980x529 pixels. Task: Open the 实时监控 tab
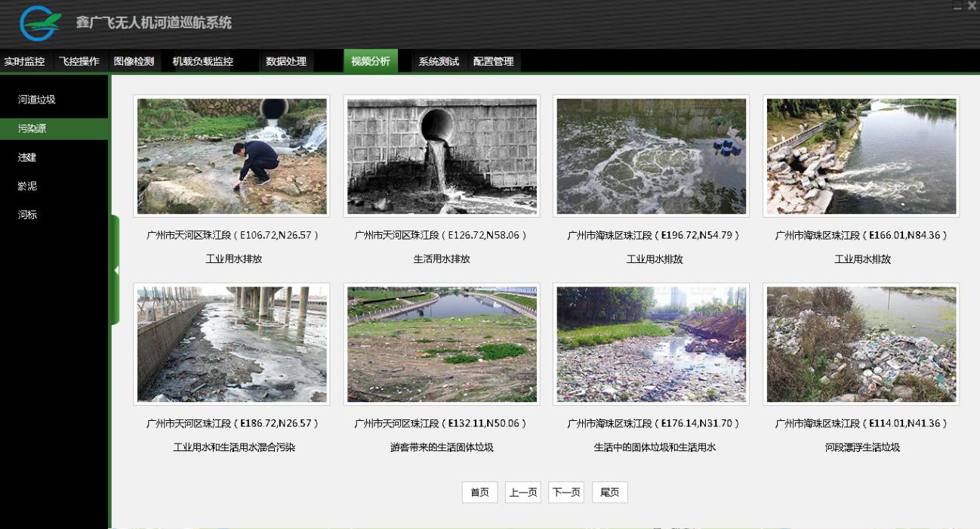[x=24, y=62]
